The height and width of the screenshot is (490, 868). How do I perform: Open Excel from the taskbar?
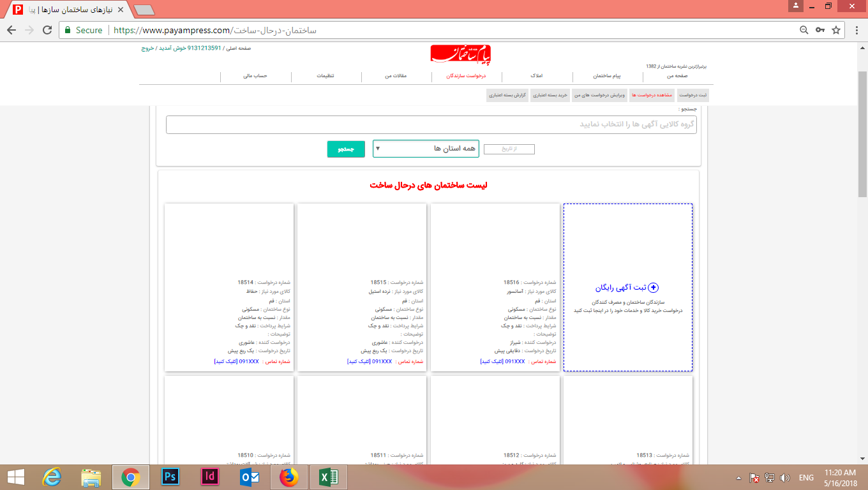[329, 477]
